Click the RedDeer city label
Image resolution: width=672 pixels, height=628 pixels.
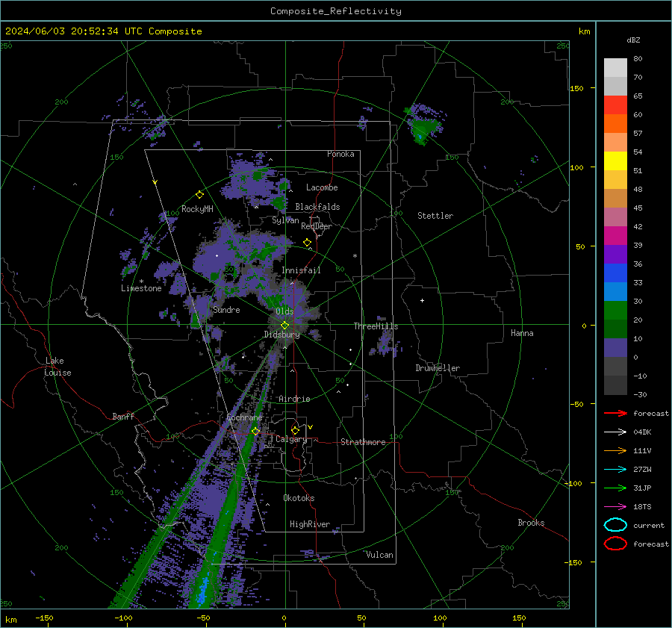pos(317,226)
